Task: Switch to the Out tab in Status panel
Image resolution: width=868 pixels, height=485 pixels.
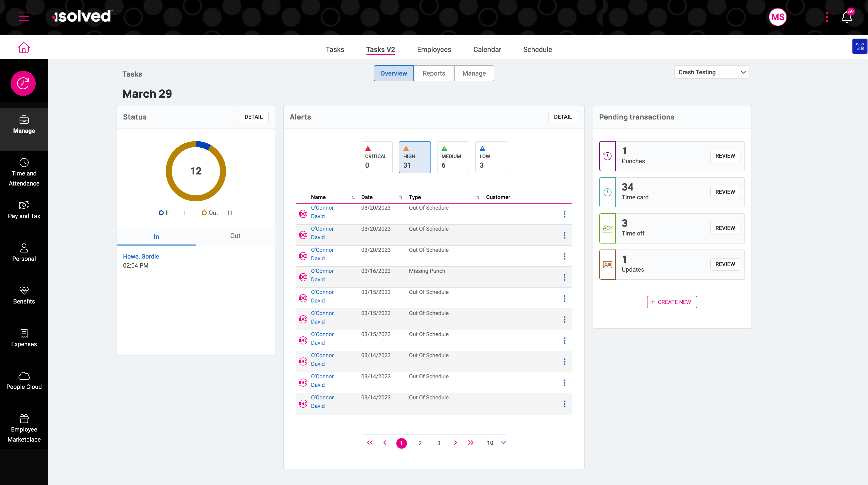Action: [235, 236]
